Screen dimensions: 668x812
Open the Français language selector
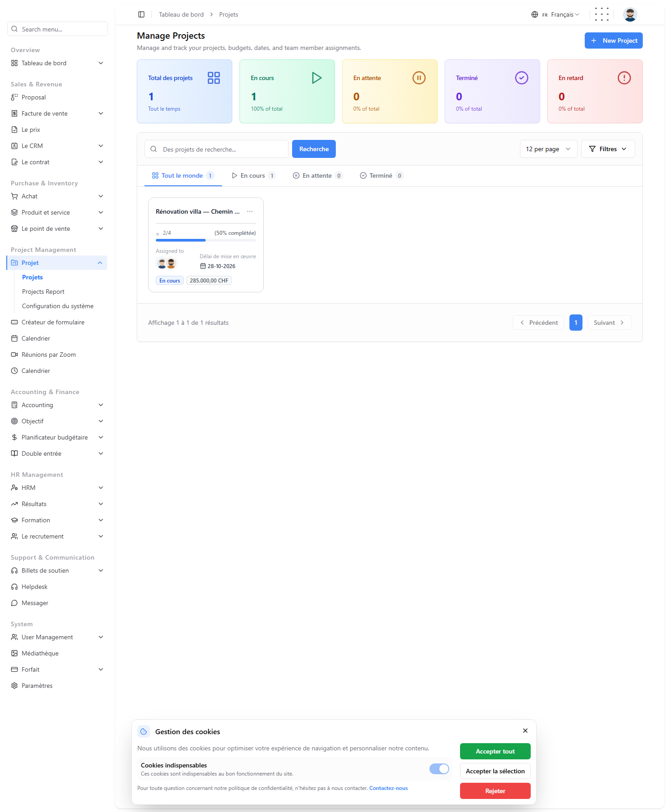555,14
